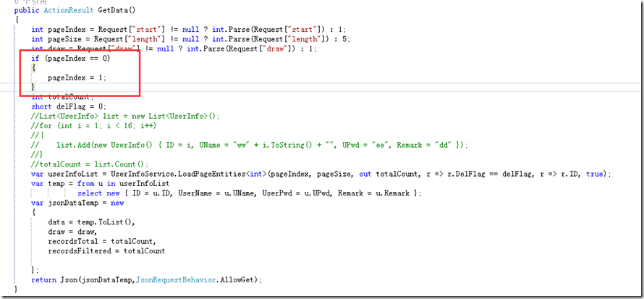644x299 pixels.
Task: Click the var jsonDataTemp declaration
Action: point(72,203)
